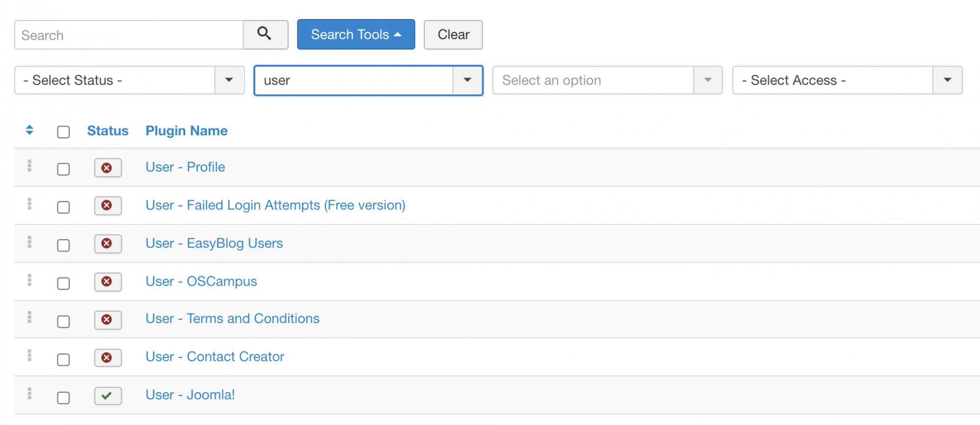
Task: Tick the checkbox for User - Profile
Action: tap(63, 169)
